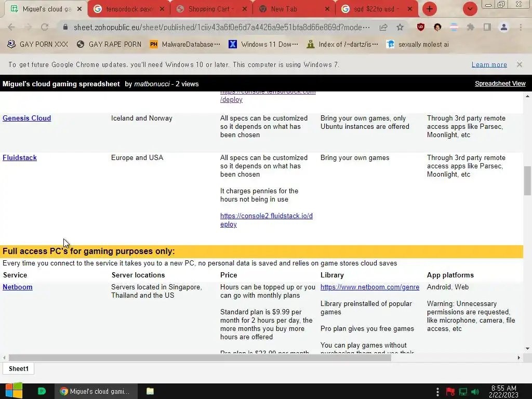The height and width of the screenshot is (399, 532).
Task: Open the browser side panel
Action: [x=487, y=27]
